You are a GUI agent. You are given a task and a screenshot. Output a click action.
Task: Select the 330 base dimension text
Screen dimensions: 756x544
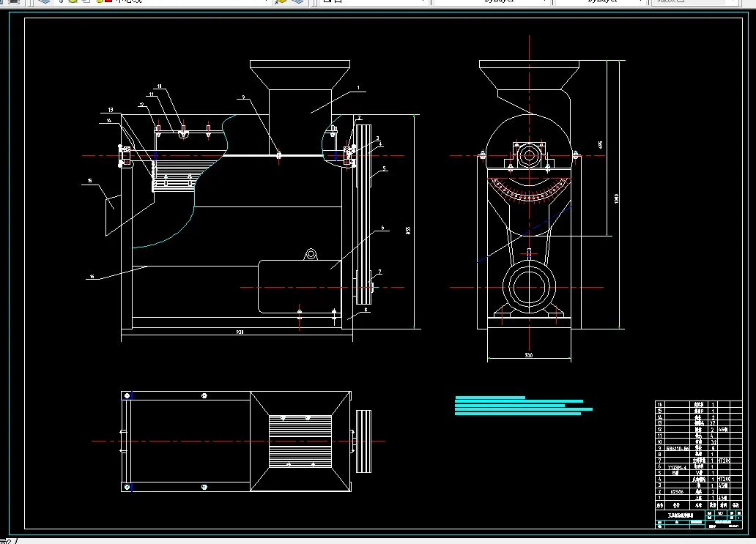pyautogui.click(x=528, y=355)
